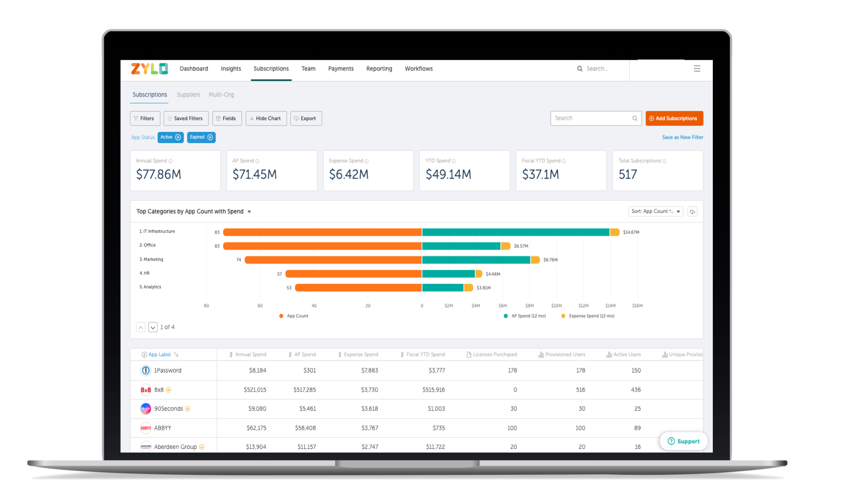The image size is (868, 483).
Task: Toggle AP Spend (12 mo) legend
Action: pos(525,316)
